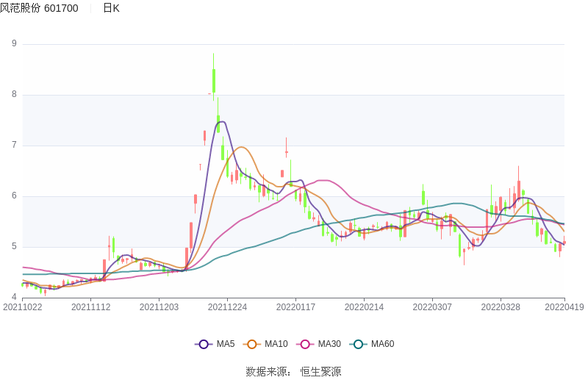Select the 20220117 date axis label
The image size is (588, 380).
tap(295, 307)
